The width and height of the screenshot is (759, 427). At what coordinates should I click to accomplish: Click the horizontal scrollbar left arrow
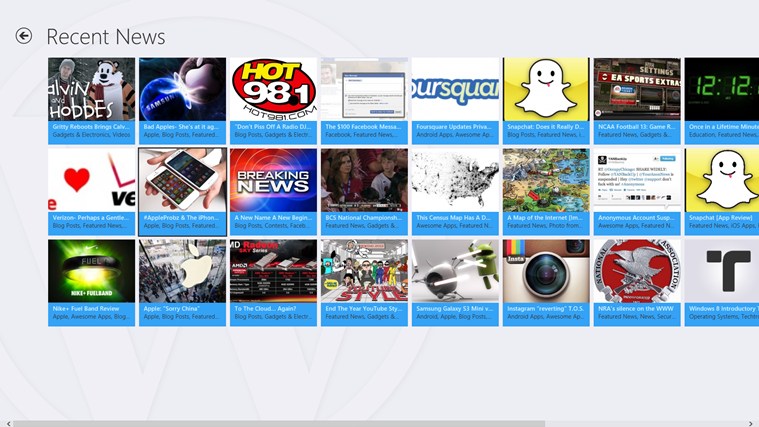7,423
